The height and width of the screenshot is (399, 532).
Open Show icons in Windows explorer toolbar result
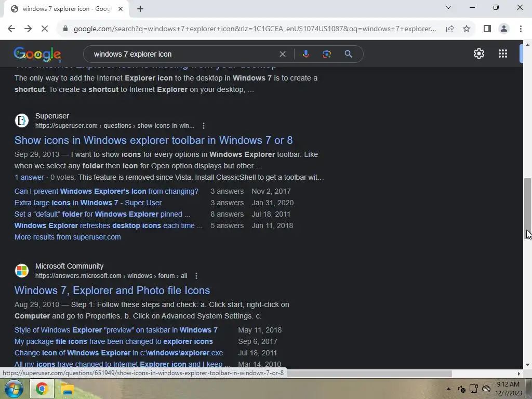click(x=153, y=140)
